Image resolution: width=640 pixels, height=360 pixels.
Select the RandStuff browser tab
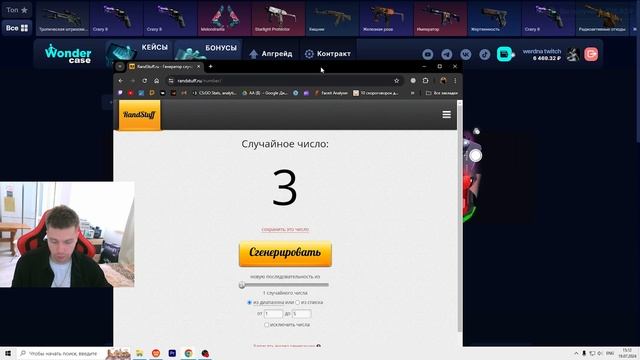(164, 66)
